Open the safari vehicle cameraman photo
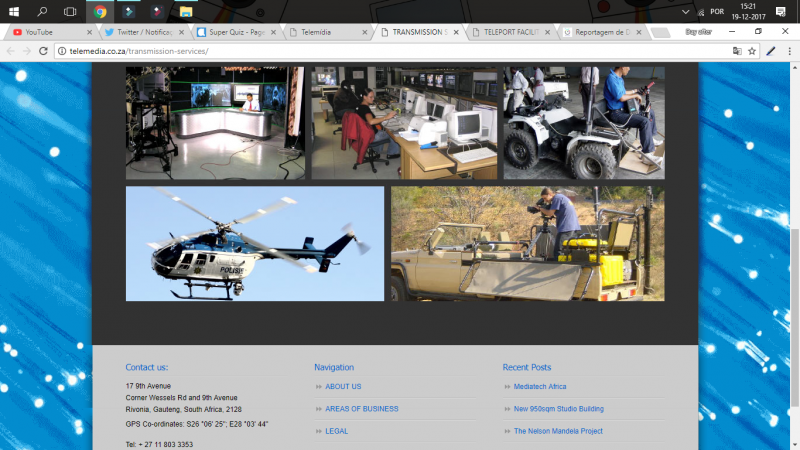This screenshot has height=450, width=800. tap(528, 243)
